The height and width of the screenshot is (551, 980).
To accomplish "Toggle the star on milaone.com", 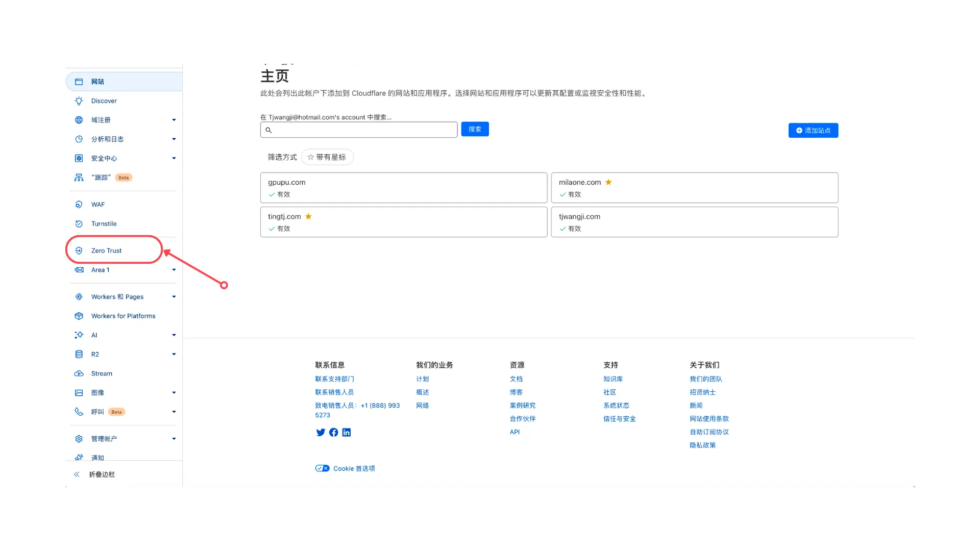I will point(608,182).
